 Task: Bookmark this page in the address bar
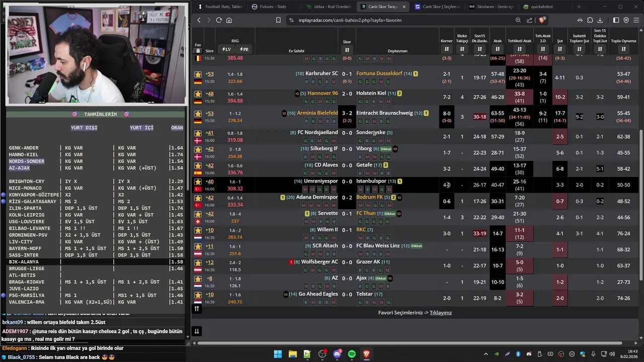[278, 20]
